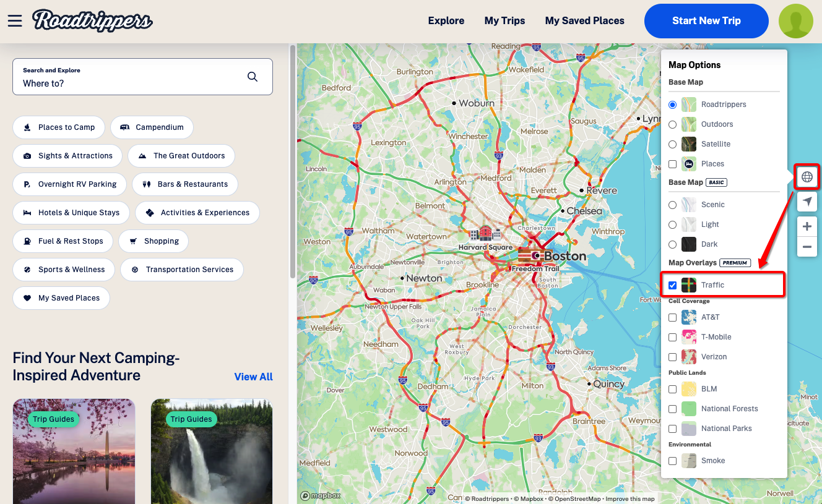Open the hamburger menu icon

pyautogui.click(x=15, y=21)
